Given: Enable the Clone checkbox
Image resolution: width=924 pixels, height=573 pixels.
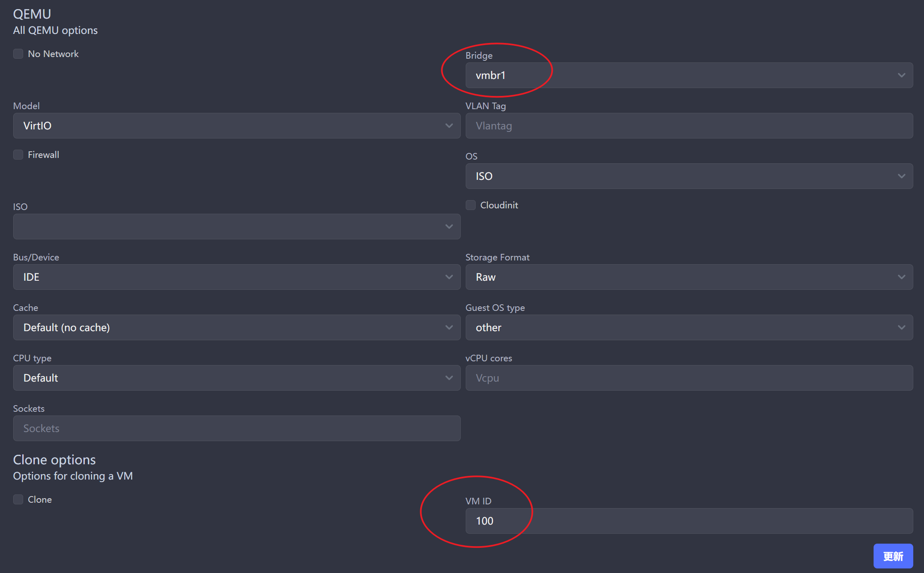Looking at the screenshot, I should [18, 499].
